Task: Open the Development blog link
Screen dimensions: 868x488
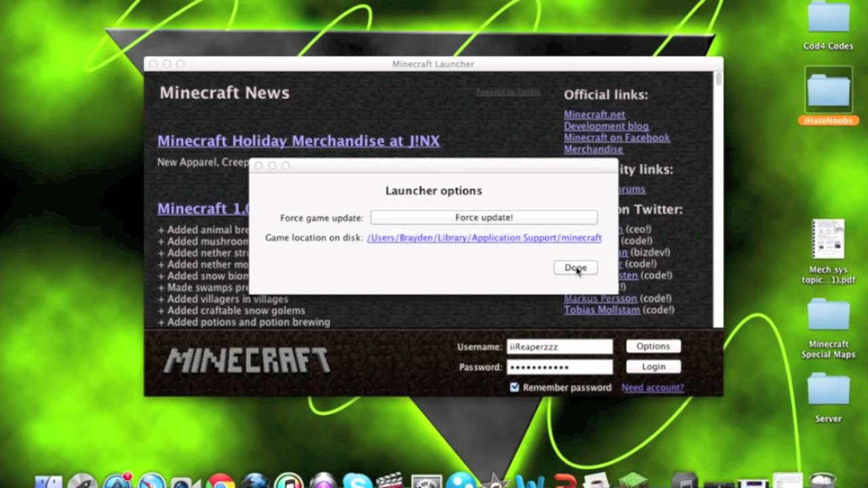Action: [x=606, y=126]
